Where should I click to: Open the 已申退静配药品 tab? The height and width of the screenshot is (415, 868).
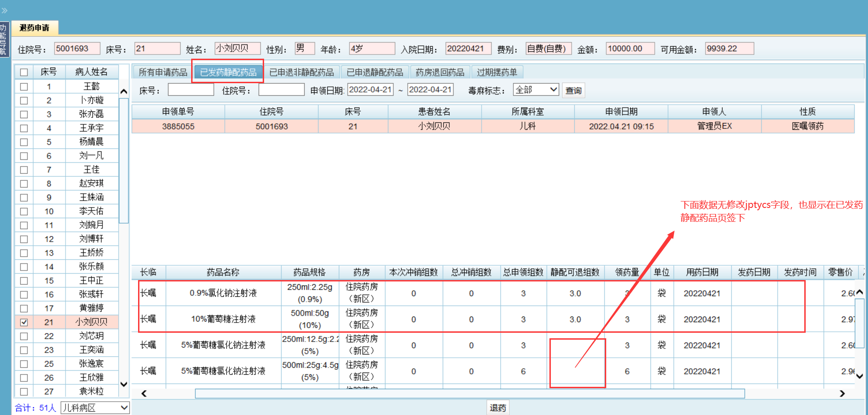[375, 72]
